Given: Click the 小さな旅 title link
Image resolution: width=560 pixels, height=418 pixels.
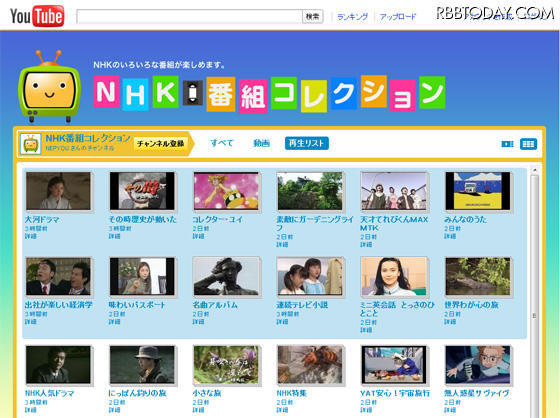Looking at the screenshot, I should click(206, 393).
